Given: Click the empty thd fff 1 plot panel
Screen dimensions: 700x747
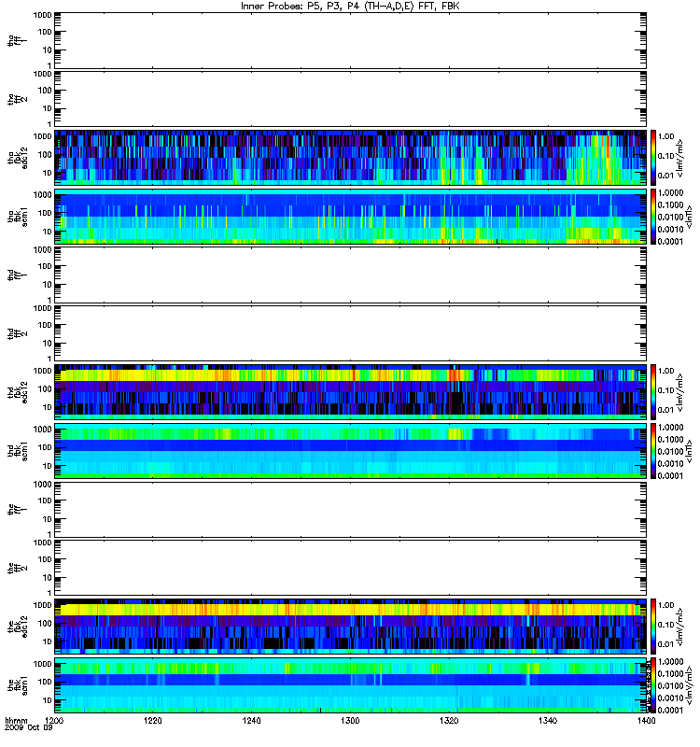Looking at the screenshot, I should pos(350,275).
